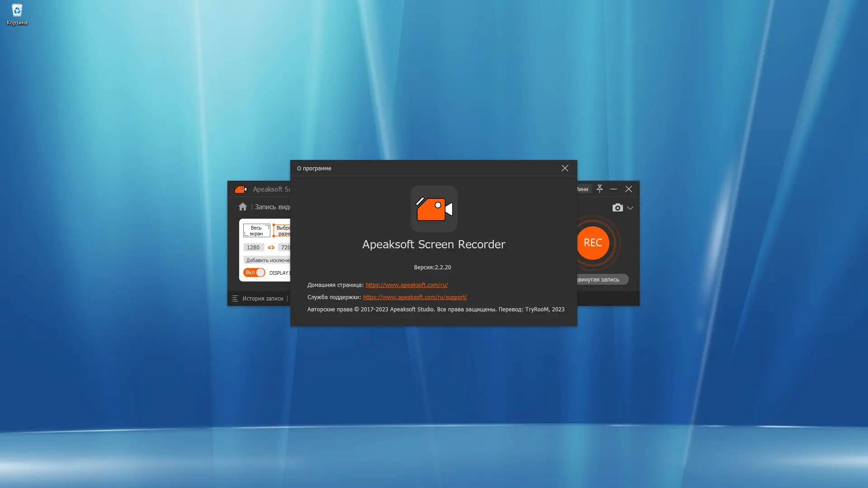Screen dimensions: 868x488
Task: Click the Apeaksoft logo in the title bar
Action: 240,189
